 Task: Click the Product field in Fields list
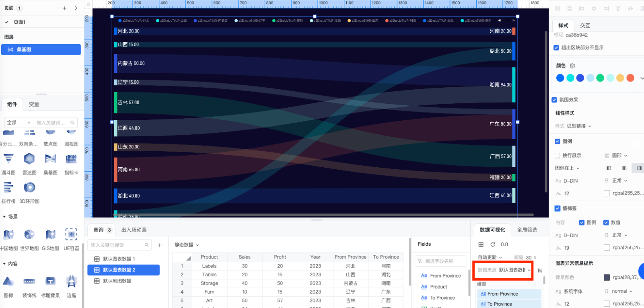(x=438, y=287)
